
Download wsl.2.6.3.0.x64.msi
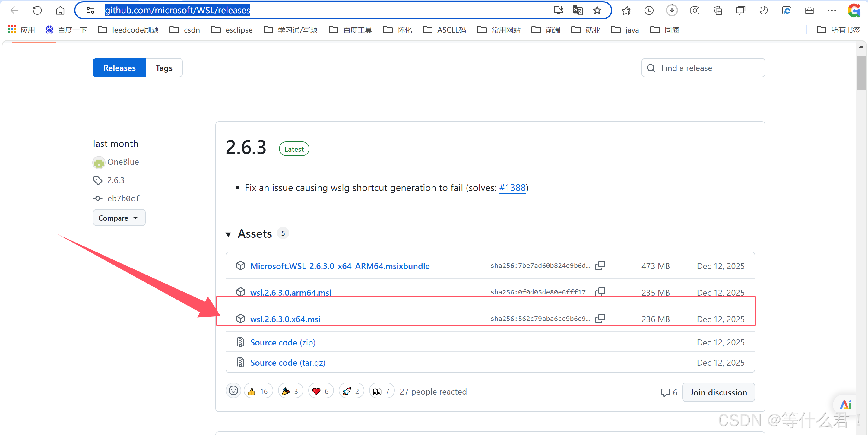point(285,319)
